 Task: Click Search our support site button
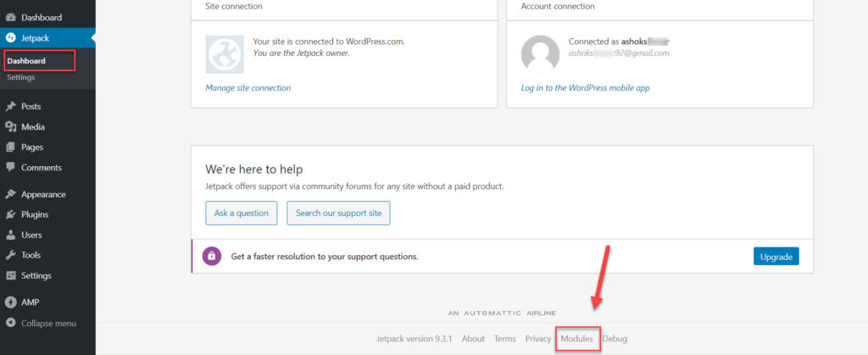click(338, 213)
